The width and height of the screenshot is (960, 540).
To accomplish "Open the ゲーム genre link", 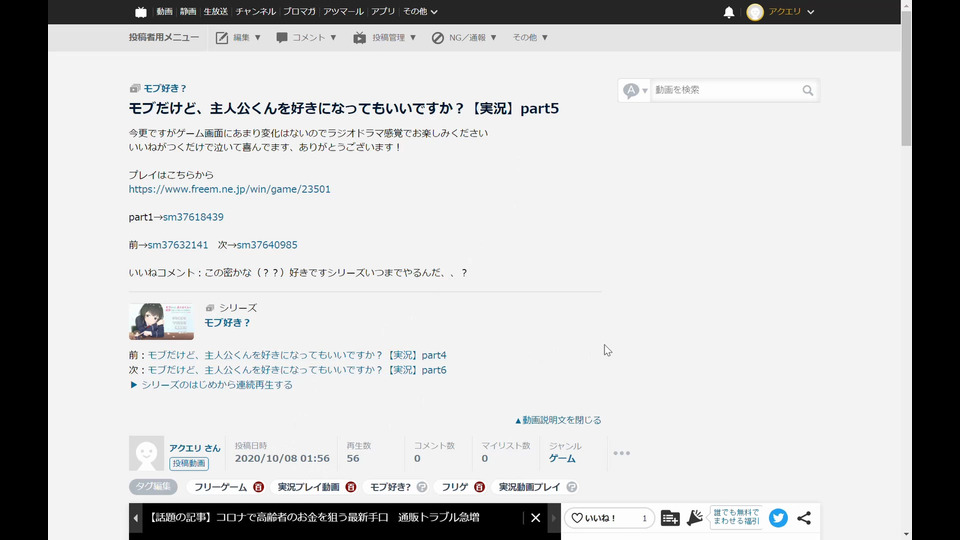I will [562, 458].
